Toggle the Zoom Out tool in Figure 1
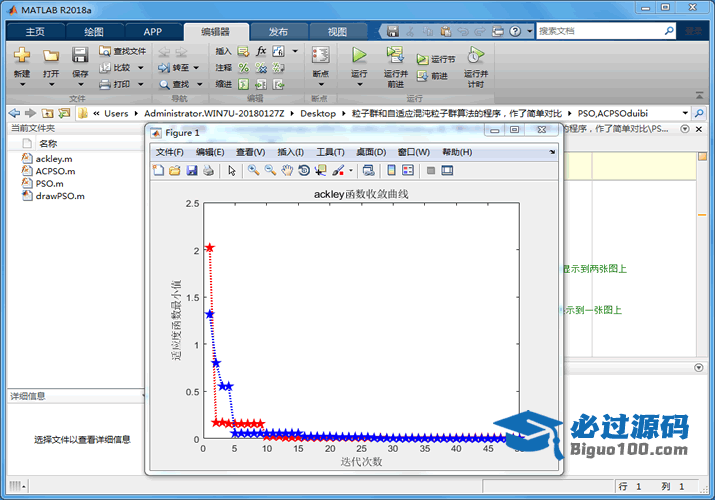 [x=270, y=170]
